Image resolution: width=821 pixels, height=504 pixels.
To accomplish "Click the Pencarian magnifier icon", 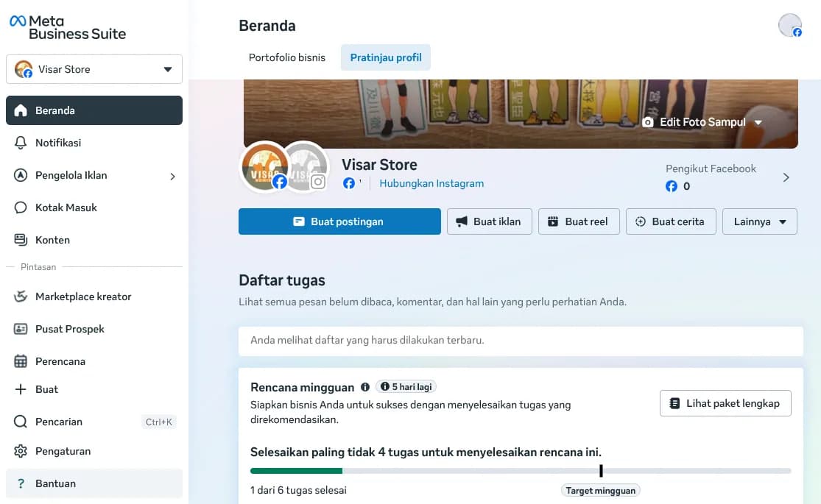I will [x=21, y=422].
